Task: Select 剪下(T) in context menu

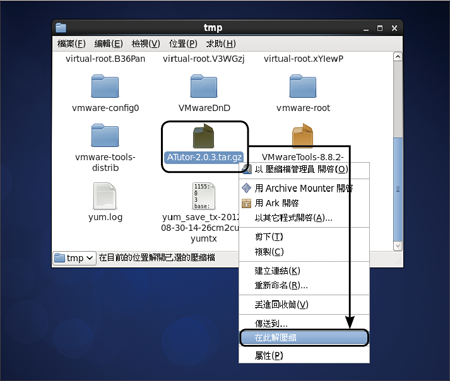Action: 304,237
